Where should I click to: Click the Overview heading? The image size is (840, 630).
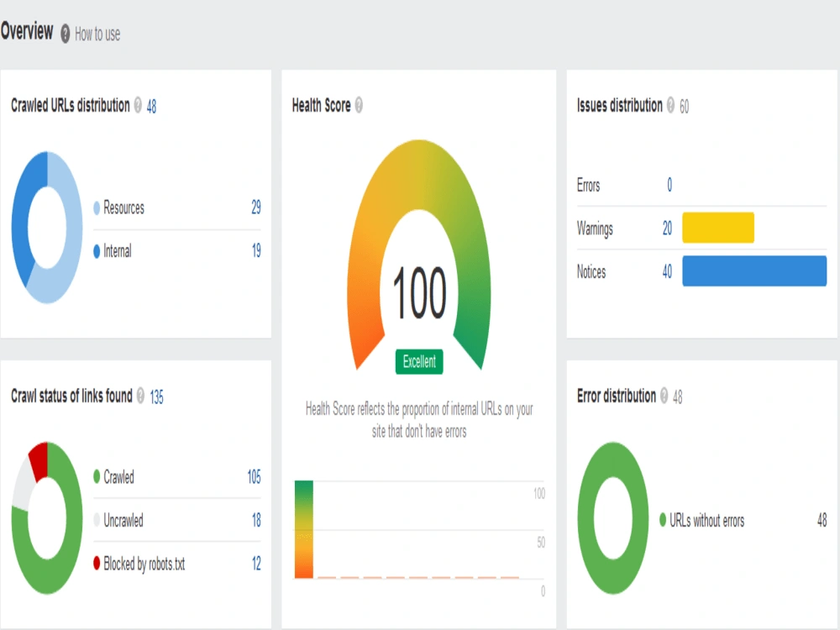[27, 31]
